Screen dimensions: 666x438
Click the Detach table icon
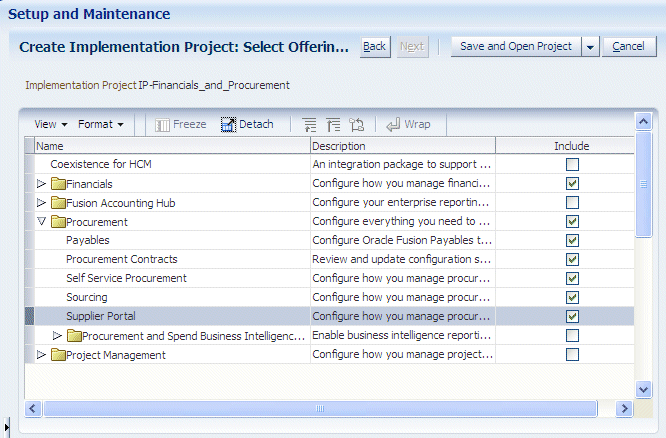point(228,124)
